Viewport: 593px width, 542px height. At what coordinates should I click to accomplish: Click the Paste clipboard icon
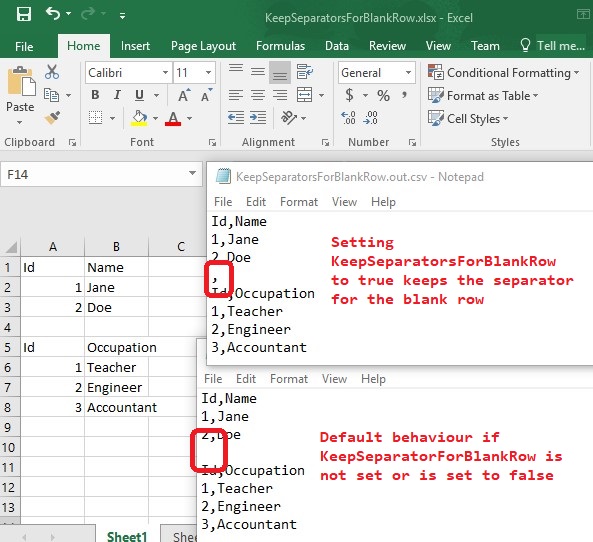point(21,81)
